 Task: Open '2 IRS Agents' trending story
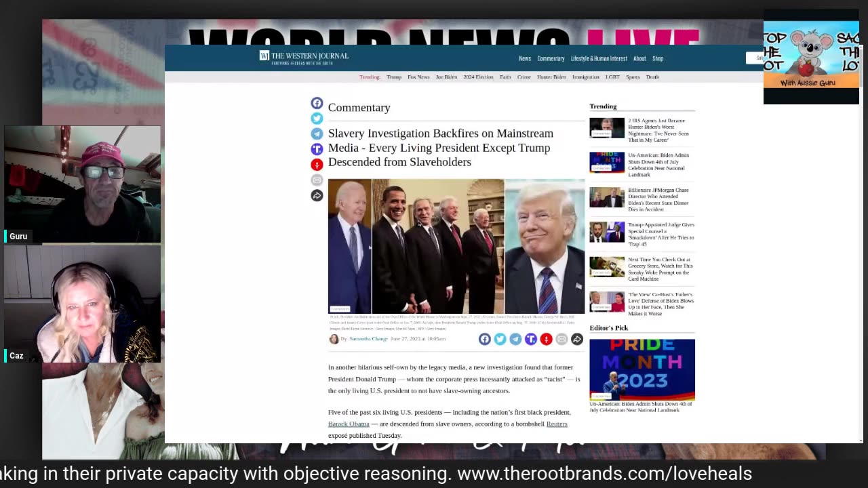pos(658,130)
